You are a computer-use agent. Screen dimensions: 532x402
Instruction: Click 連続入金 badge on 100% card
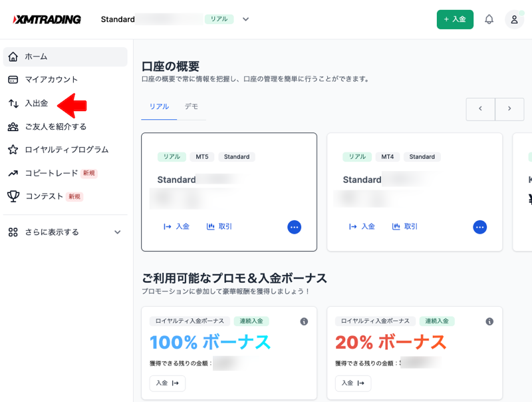(x=251, y=321)
